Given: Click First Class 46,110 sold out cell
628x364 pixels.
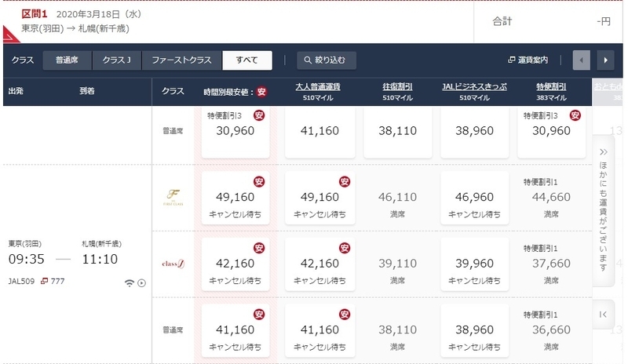Looking at the screenshot, I should [x=398, y=198].
